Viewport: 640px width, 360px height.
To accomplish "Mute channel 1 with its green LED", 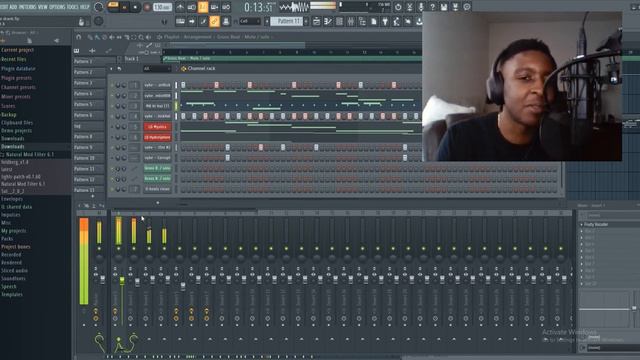I will (112, 85).
